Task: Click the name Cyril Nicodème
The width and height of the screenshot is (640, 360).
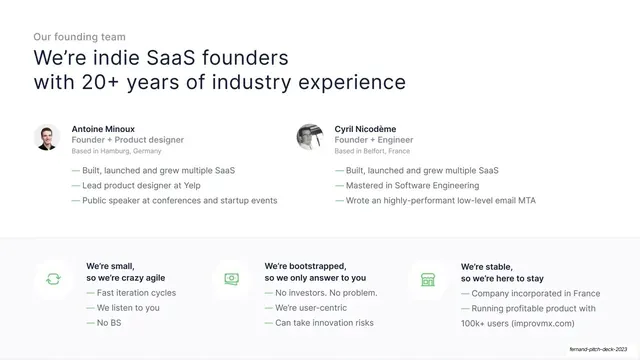Action: pos(365,129)
